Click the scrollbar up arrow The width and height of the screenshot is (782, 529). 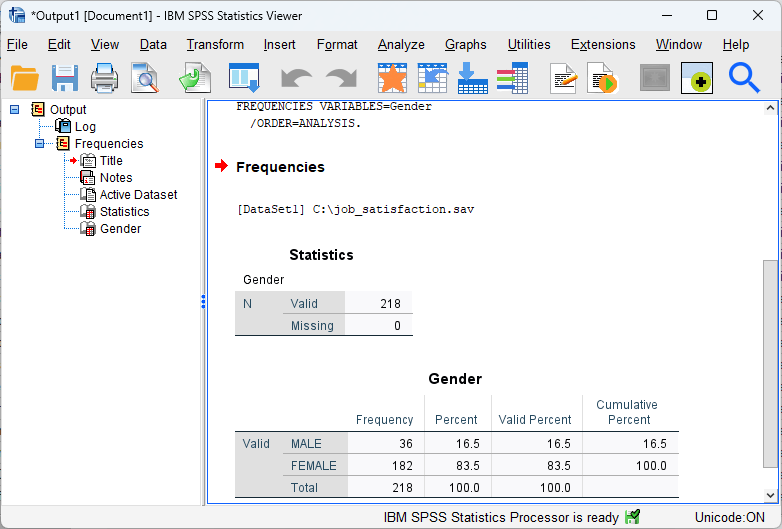pyautogui.click(x=771, y=108)
